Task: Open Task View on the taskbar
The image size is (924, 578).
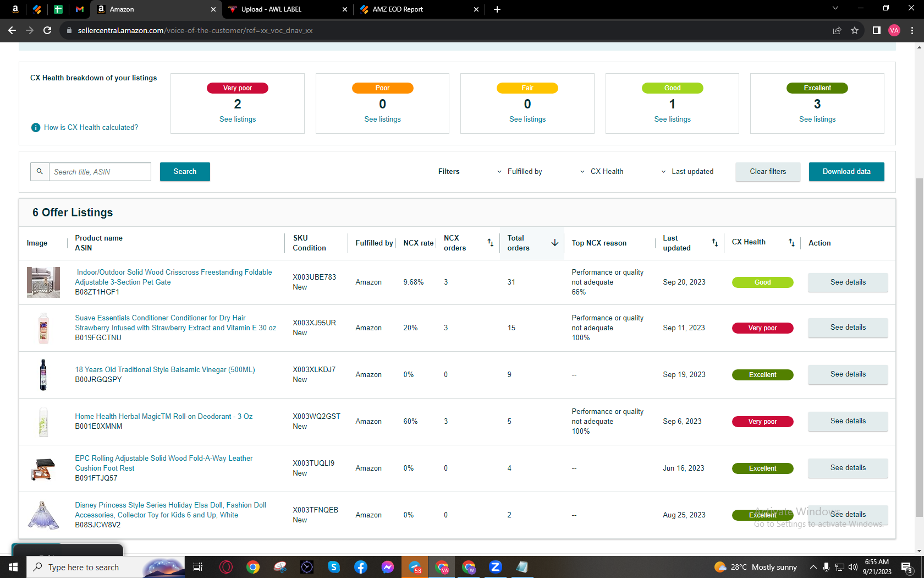Action: tap(198, 567)
